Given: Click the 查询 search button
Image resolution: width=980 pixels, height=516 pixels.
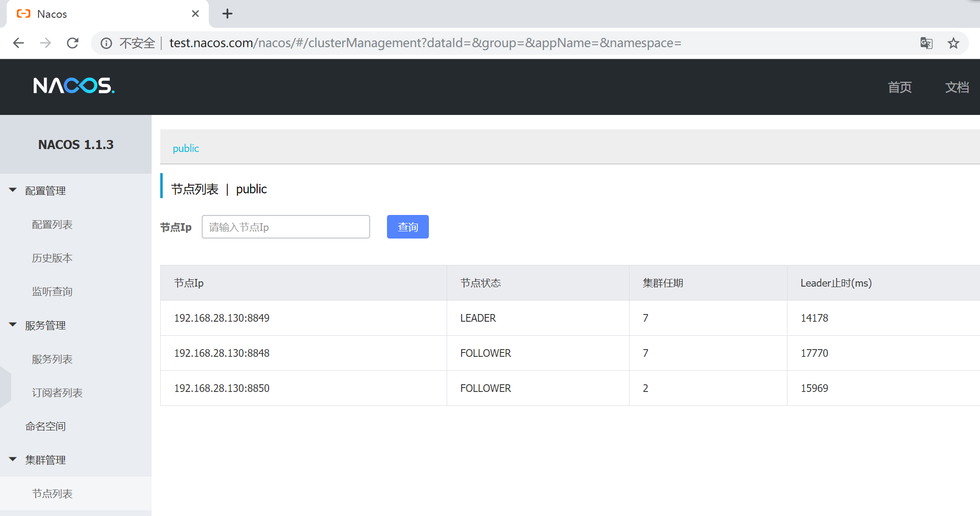Looking at the screenshot, I should pyautogui.click(x=408, y=227).
